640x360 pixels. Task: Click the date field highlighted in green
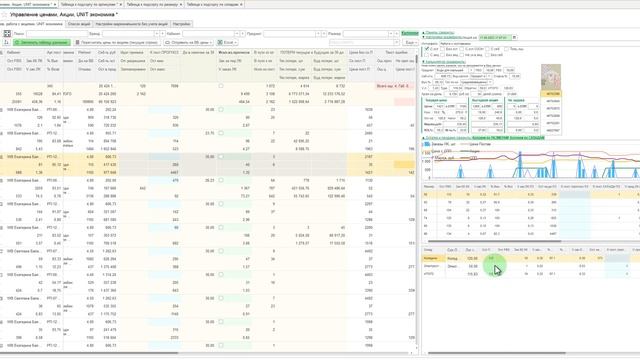(x=495, y=37)
